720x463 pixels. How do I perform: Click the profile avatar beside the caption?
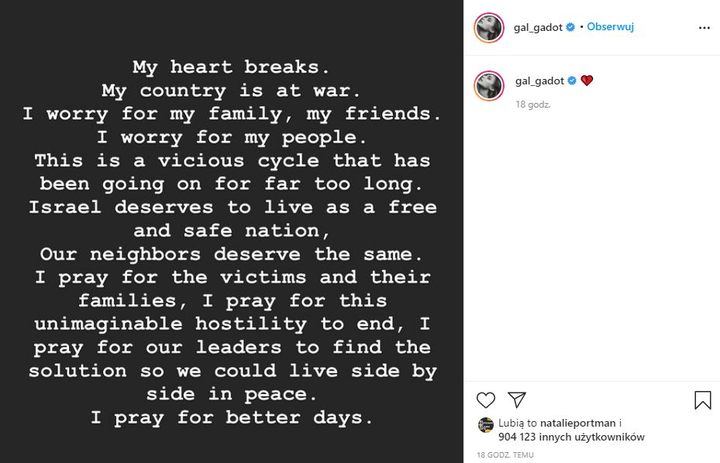coord(488,84)
